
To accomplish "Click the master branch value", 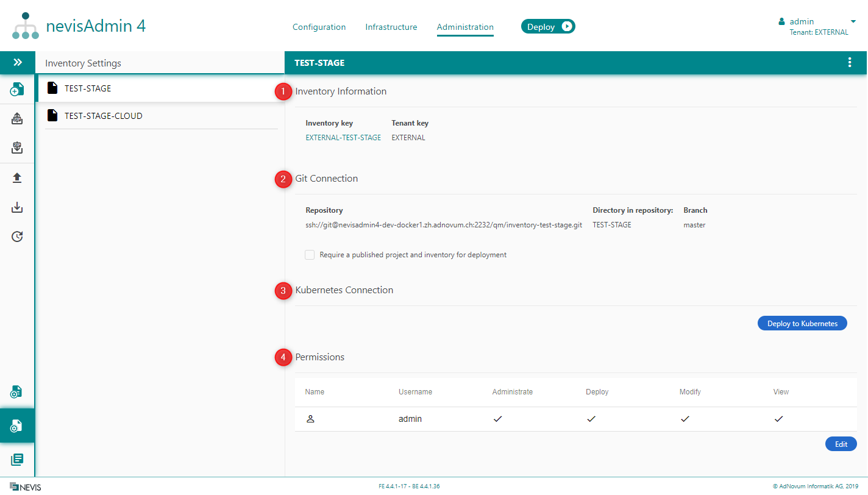I will pos(694,225).
